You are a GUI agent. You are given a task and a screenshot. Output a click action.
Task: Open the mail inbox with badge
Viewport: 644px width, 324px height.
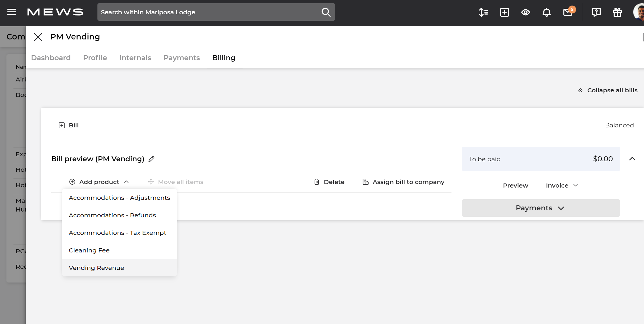click(x=568, y=12)
